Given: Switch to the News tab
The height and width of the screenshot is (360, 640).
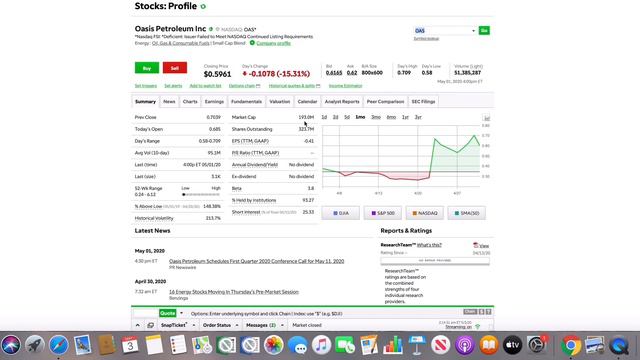Looking at the screenshot, I should tap(169, 102).
